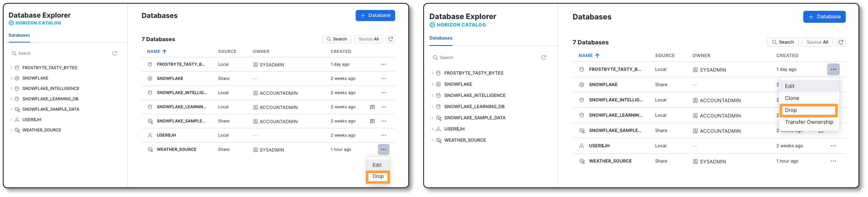Click OWNER column header in right window

[701, 56]
